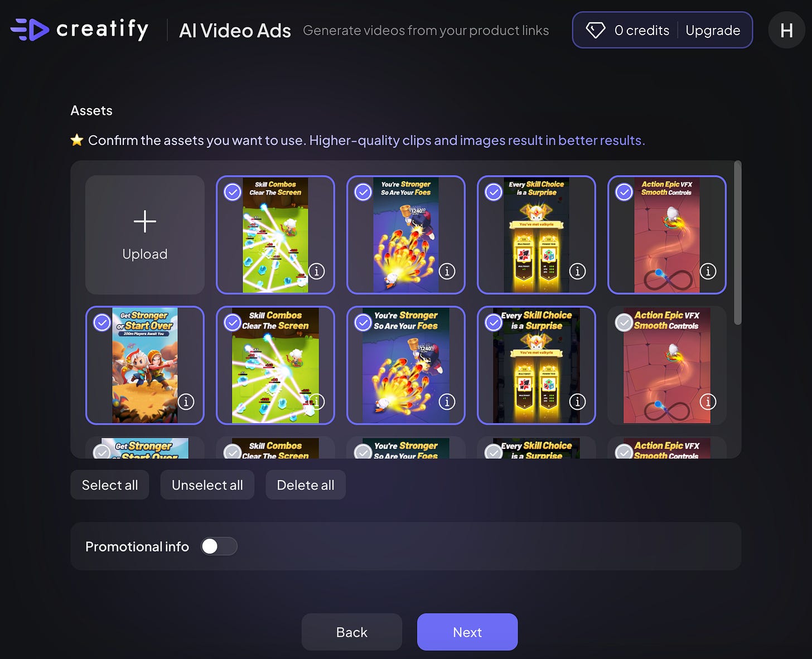Go Back to previous step

click(352, 632)
